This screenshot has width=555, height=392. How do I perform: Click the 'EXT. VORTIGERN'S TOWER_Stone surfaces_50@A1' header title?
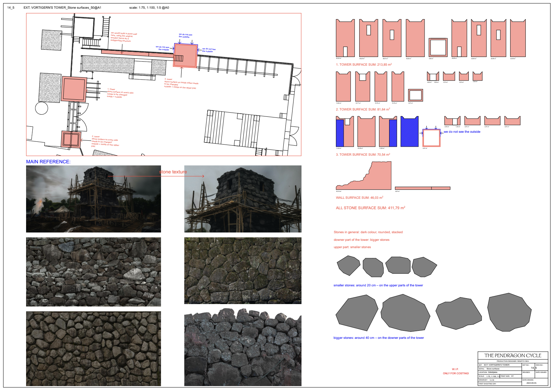point(62,7)
